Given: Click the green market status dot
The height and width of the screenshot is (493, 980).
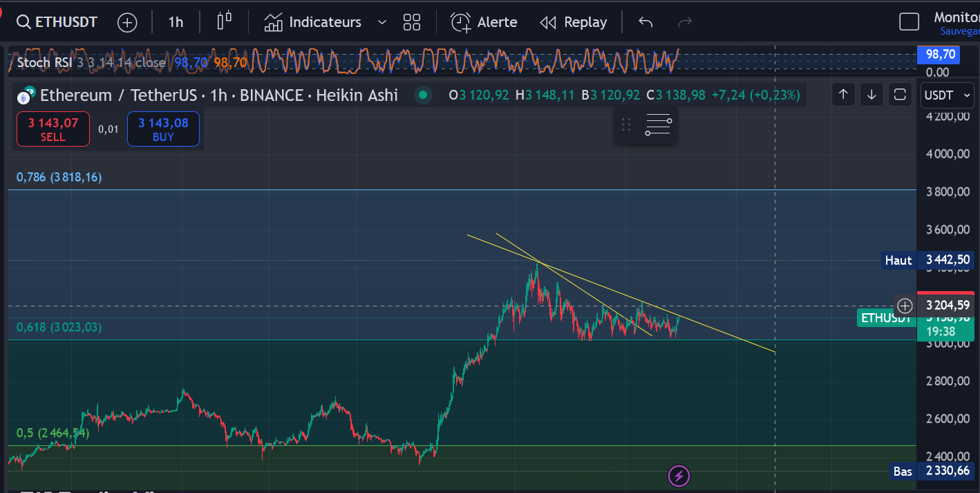Looking at the screenshot, I should coord(424,95).
